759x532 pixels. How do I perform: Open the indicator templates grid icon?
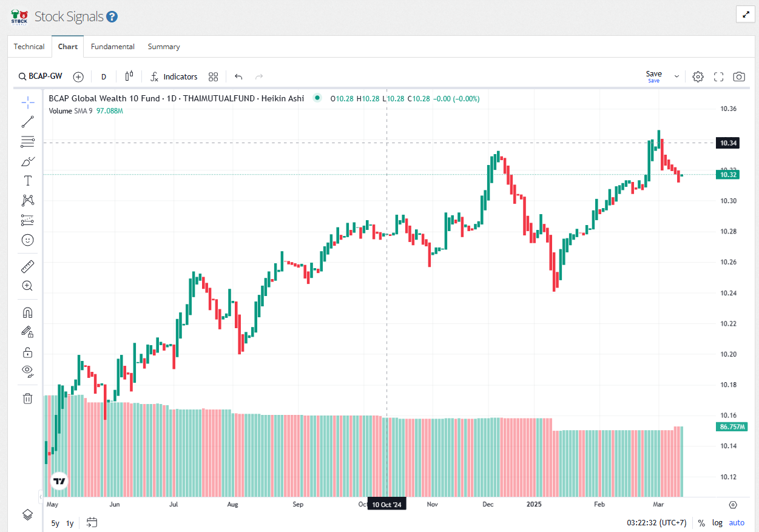point(213,76)
